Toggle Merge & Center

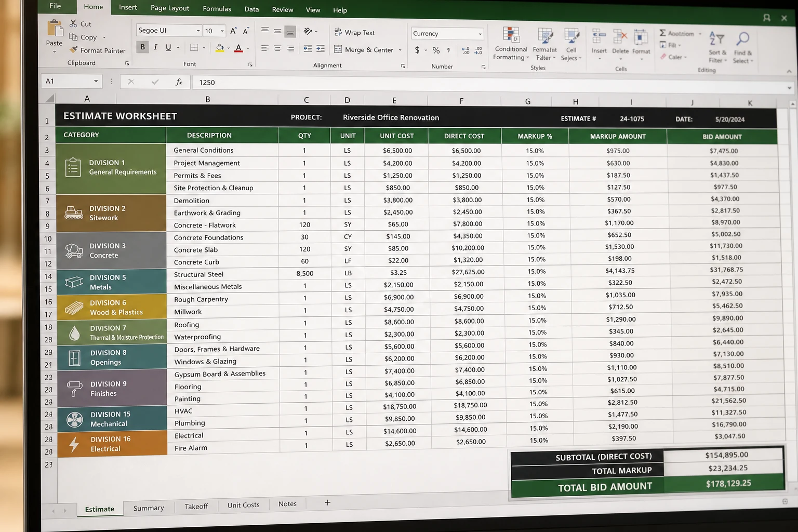pos(364,49)
